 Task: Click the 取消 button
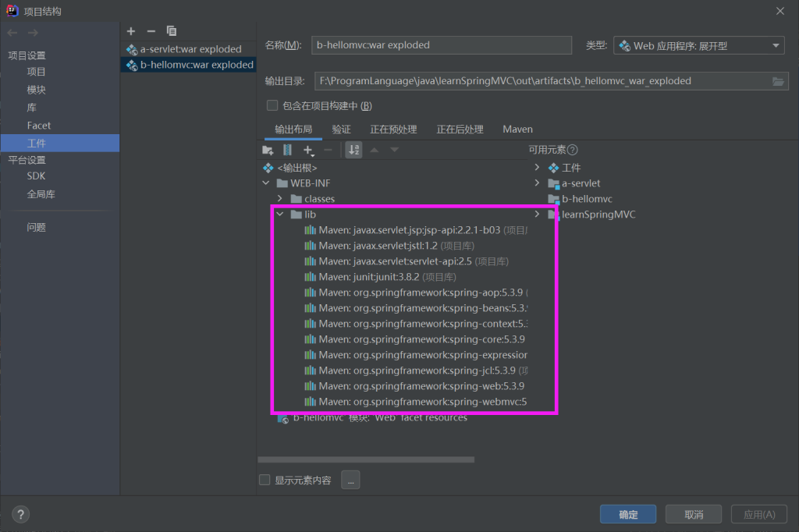pyautogui.click(x=693, y=515)
